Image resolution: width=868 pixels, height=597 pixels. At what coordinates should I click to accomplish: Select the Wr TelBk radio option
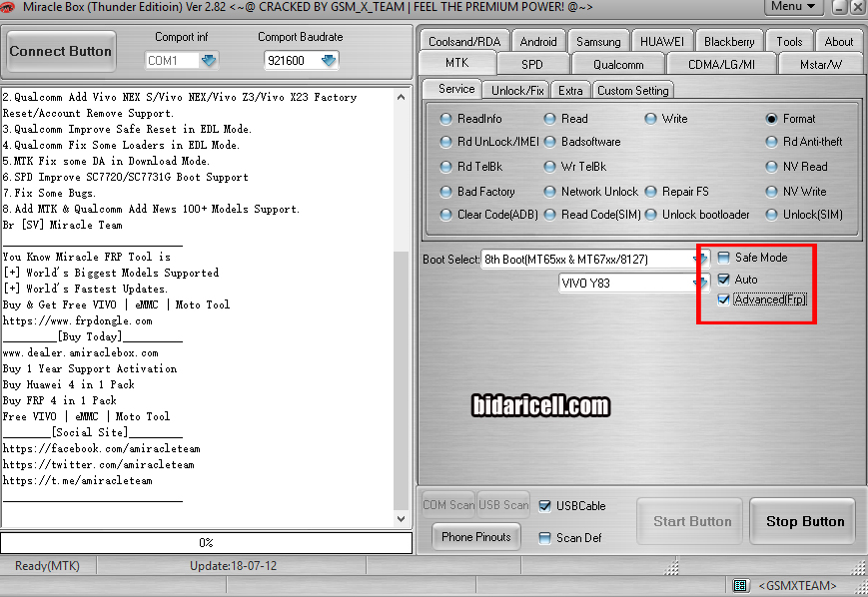click(x=575, y=167)
